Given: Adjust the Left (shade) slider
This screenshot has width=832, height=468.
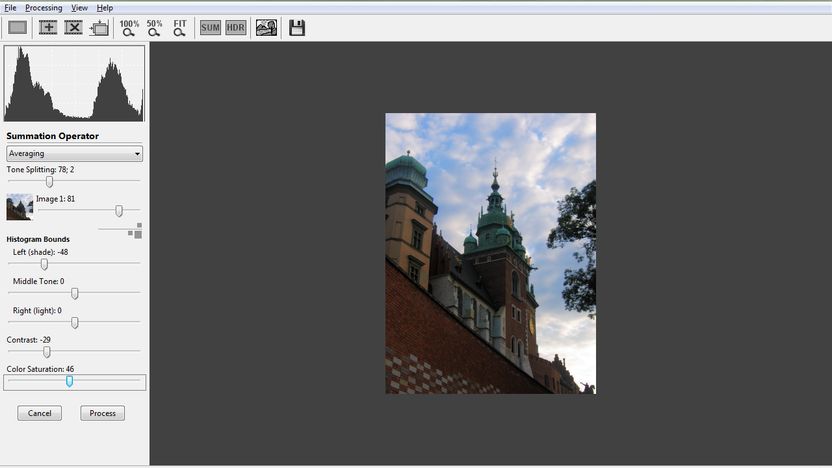Looking at the screenshot, I should coord(45,264).
